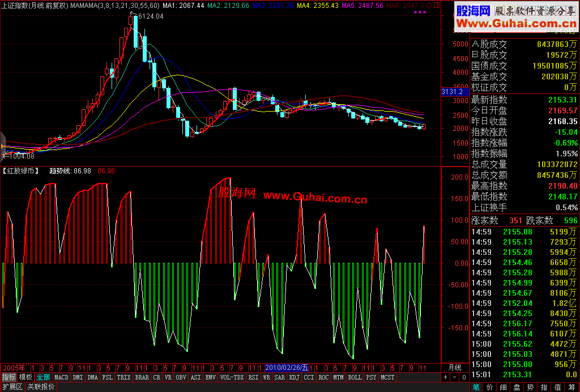Viewport: 580px width, 392px height.
Task: Select the DMI indicator
Action: tap(78, 377)
